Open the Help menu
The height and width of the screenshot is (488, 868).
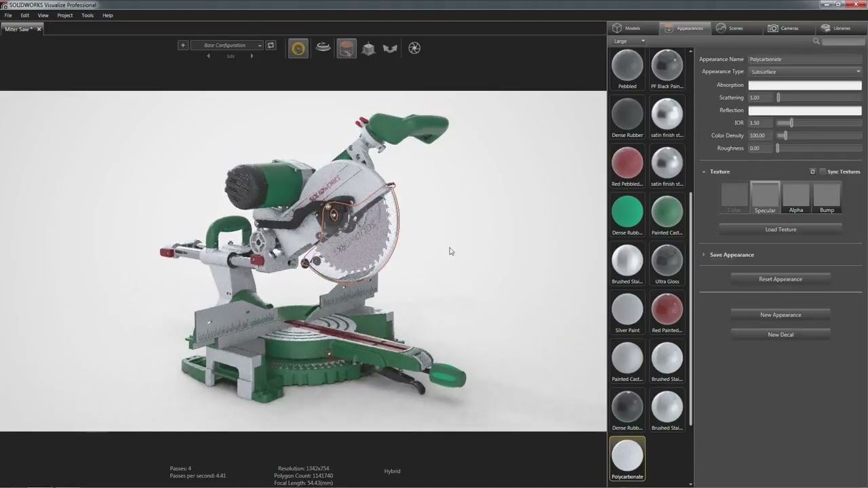(108, 15)
